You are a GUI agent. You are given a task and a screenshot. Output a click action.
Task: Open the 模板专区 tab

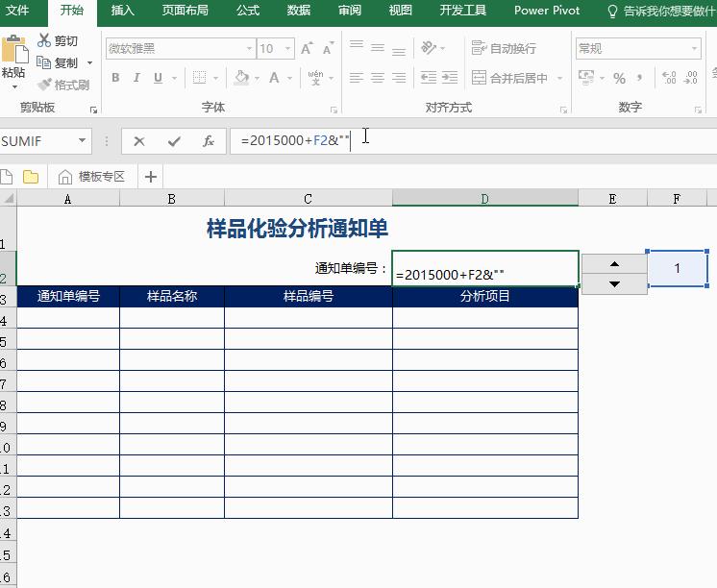click(92, 177)
